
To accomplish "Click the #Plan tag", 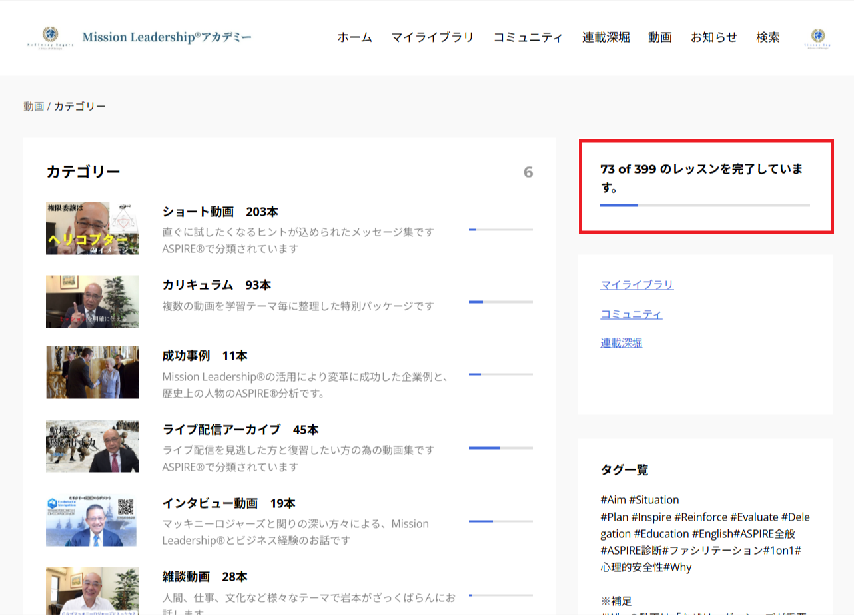I will click(x=614, y=517).
